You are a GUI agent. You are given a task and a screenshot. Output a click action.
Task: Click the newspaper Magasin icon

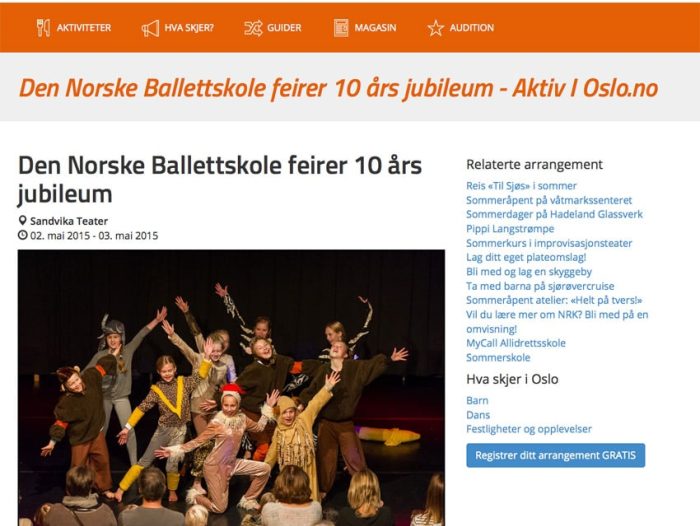point(341,28)
